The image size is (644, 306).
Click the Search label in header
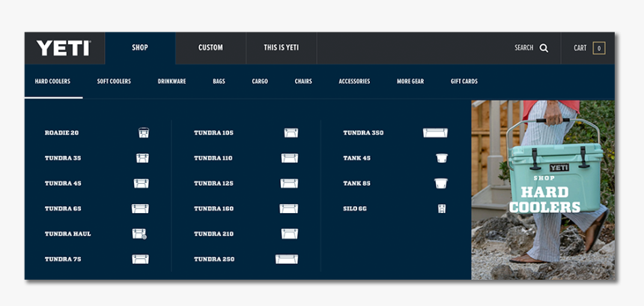(x=524, y=48)
